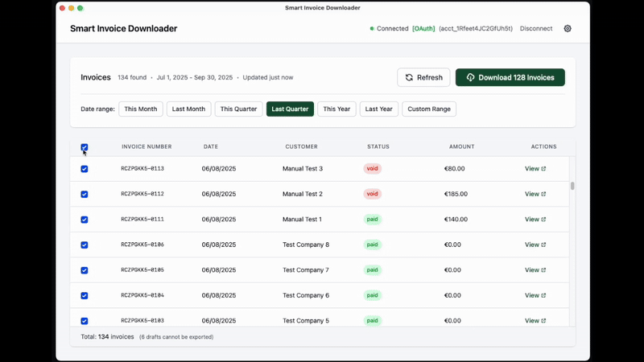This screenshot has height=362, width=644.
Task: Open the Custom Range date picker
Action: tap(429, 109)
